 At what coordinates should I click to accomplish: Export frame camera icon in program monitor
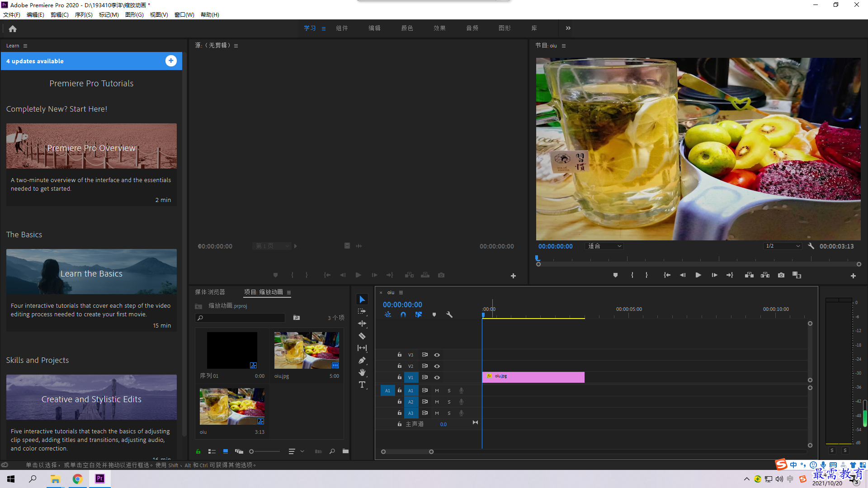coord(781,275)
